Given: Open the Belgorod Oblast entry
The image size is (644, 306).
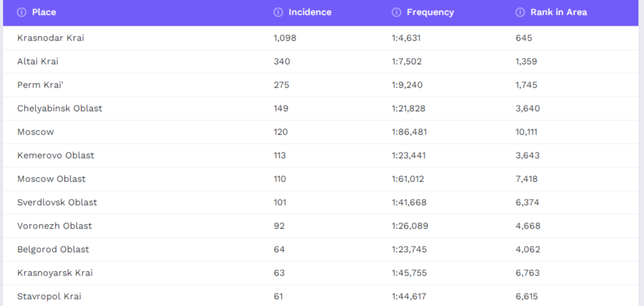Looking at the screenshot, I should [53, 249].
